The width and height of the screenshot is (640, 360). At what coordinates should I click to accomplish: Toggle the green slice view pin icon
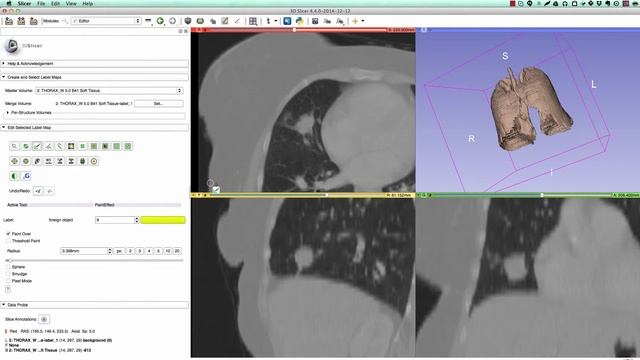(419, 195)
